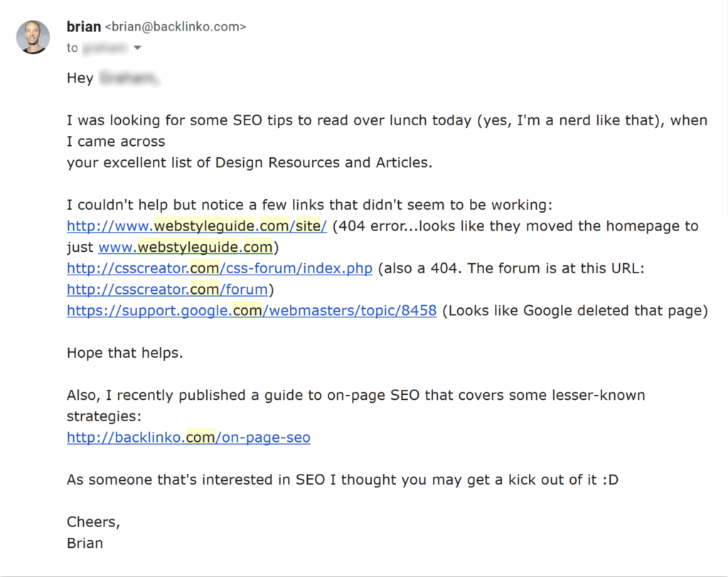Click the 'Cheers,' sign-off text
The width and height of the screenshot is (728, 577).
[93, 522]
